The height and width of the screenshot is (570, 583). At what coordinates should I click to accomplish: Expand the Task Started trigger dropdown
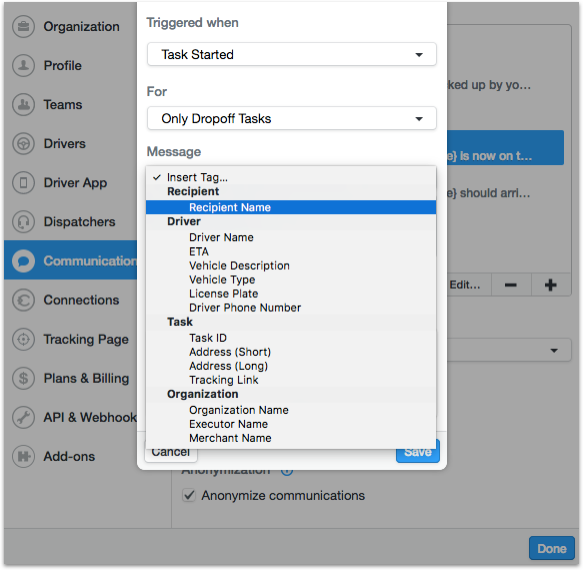(292, 54)
